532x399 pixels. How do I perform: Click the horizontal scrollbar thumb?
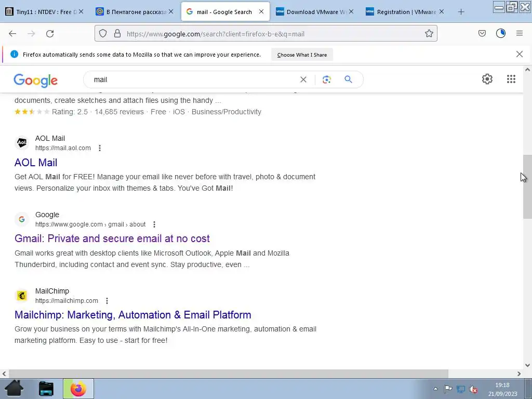pyautogui.click(x=228, y=374)
